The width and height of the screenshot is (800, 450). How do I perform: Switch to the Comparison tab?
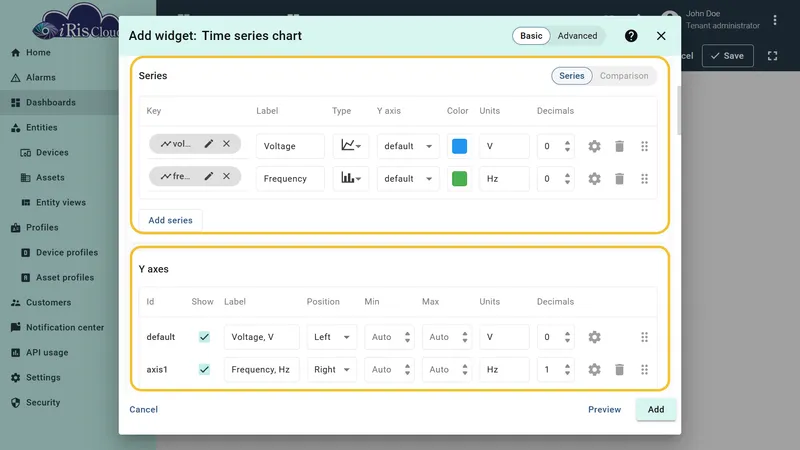(x=624, y=76)
